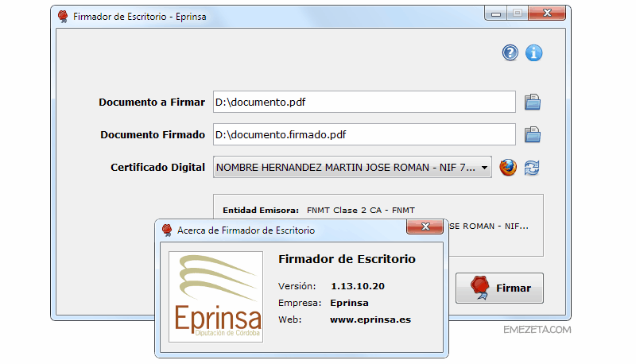Close the Acerca de Firmador dialog
This screenshot has width=636, height=364.
[425, 227]
